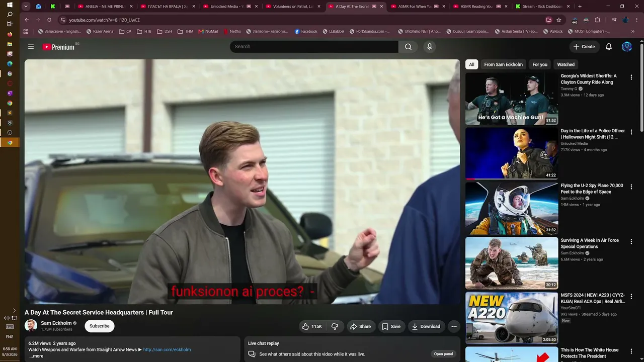Open the bookmarks apps grid icon
This screenshot has width=644, height=362.
(26, 31)
